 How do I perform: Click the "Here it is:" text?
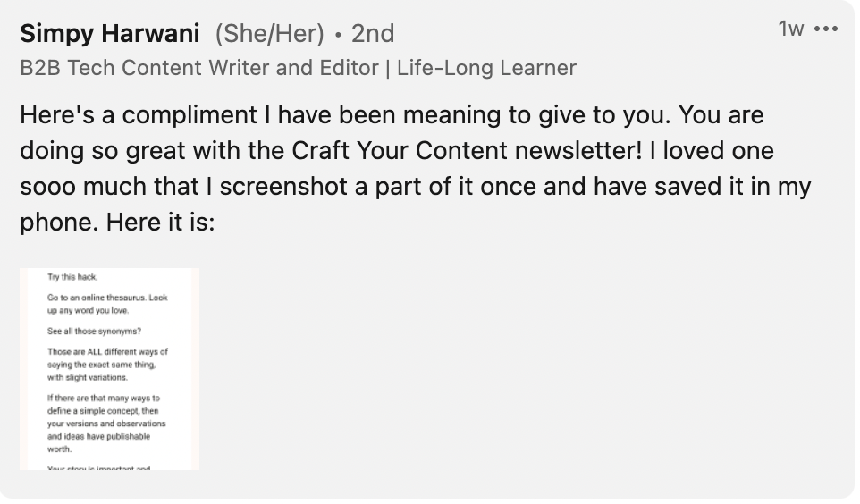coord(160,222)
